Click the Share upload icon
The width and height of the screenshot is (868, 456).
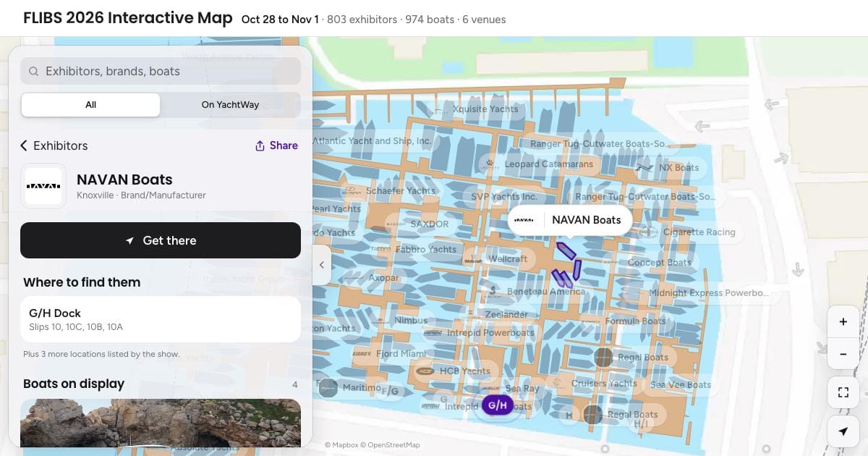pyautogui.click(x=260, y=145)
